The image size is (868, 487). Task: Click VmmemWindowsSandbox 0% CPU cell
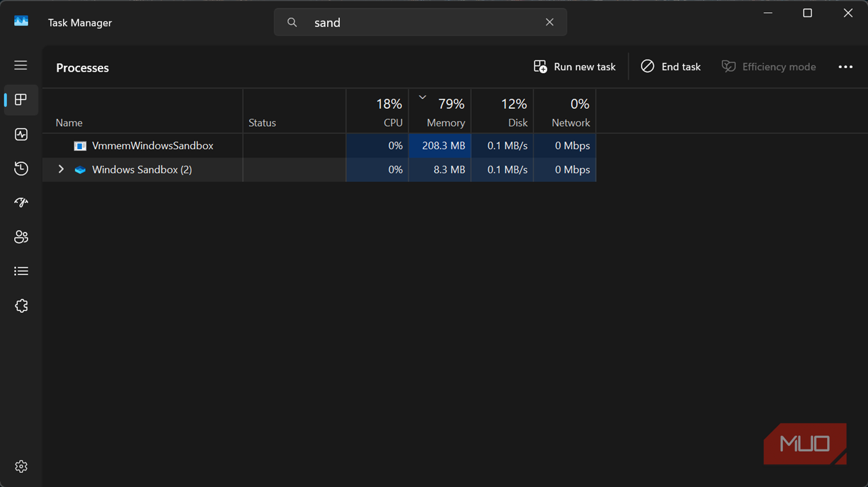377,146
